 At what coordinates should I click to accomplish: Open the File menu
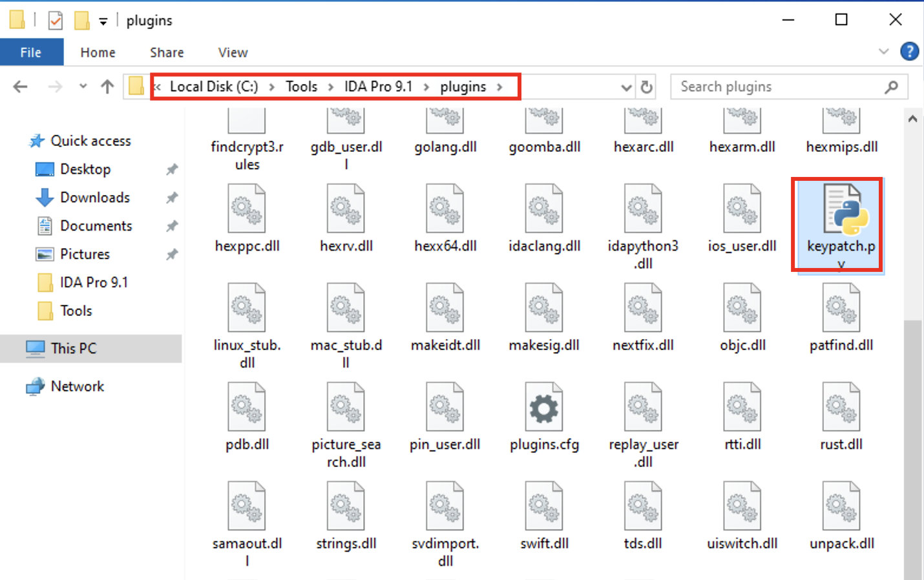(31, 52)
